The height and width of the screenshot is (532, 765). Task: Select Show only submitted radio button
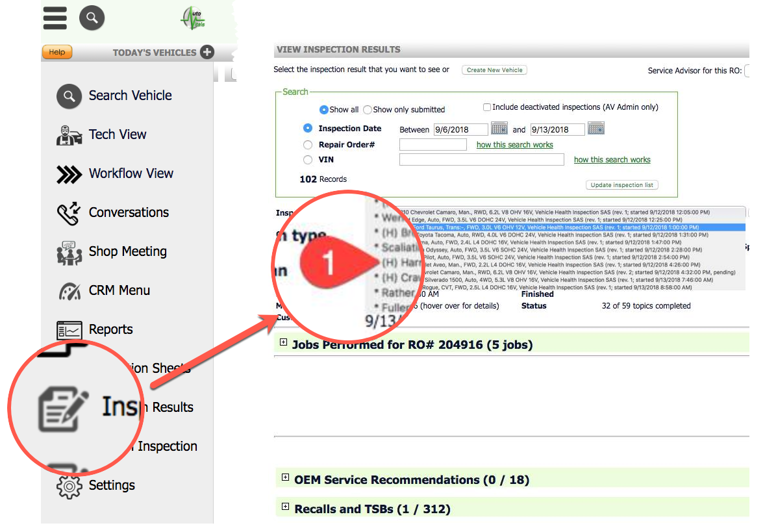(x=368, y=110)
